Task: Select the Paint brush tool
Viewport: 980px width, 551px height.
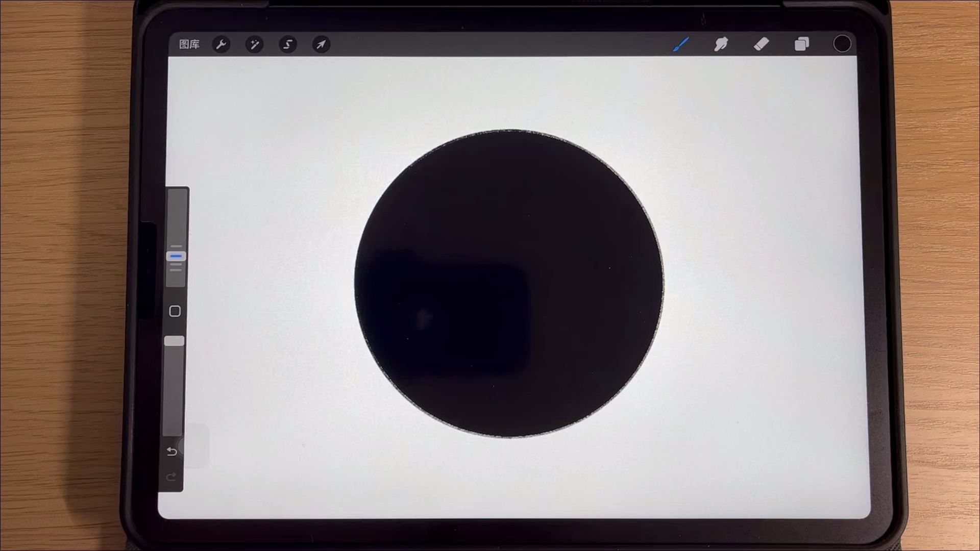Action: click(x=681, y=45)
